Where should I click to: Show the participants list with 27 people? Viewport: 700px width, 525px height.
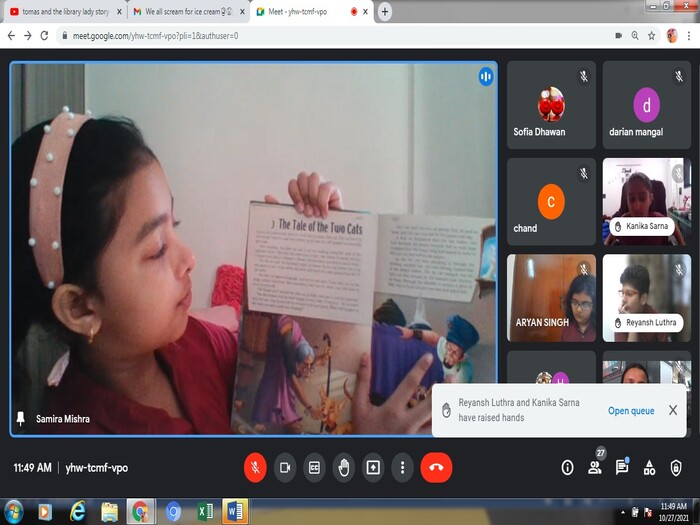tap(595, 467)
